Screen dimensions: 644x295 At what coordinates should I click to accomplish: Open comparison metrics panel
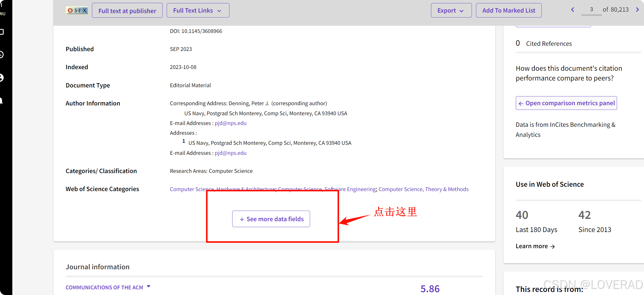[x=566, y=103]
